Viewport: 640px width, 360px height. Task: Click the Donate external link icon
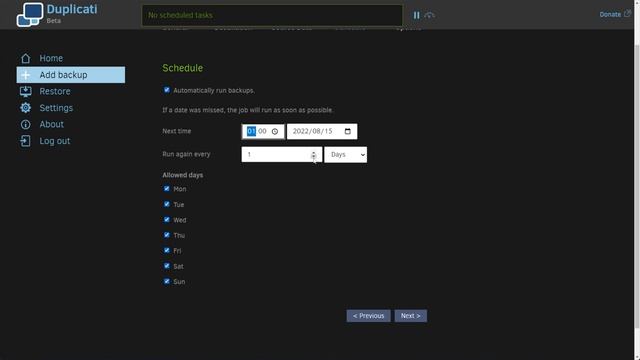point(627,13)
